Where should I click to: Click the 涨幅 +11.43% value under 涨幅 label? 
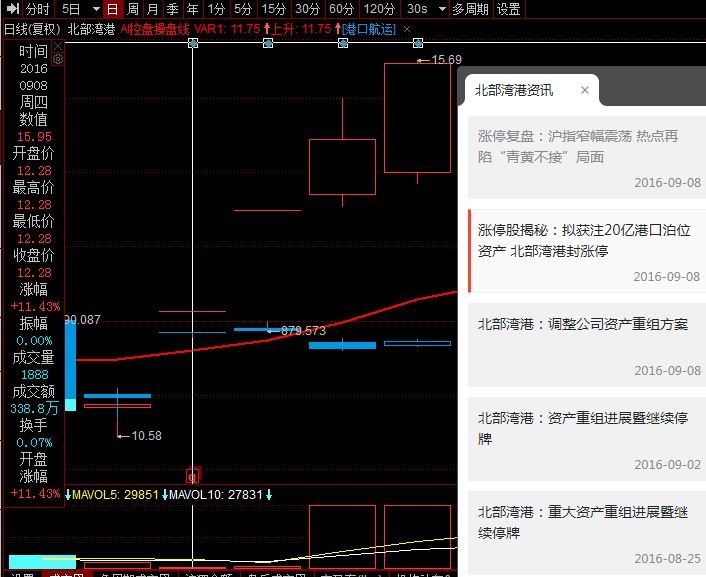[35, 307]
